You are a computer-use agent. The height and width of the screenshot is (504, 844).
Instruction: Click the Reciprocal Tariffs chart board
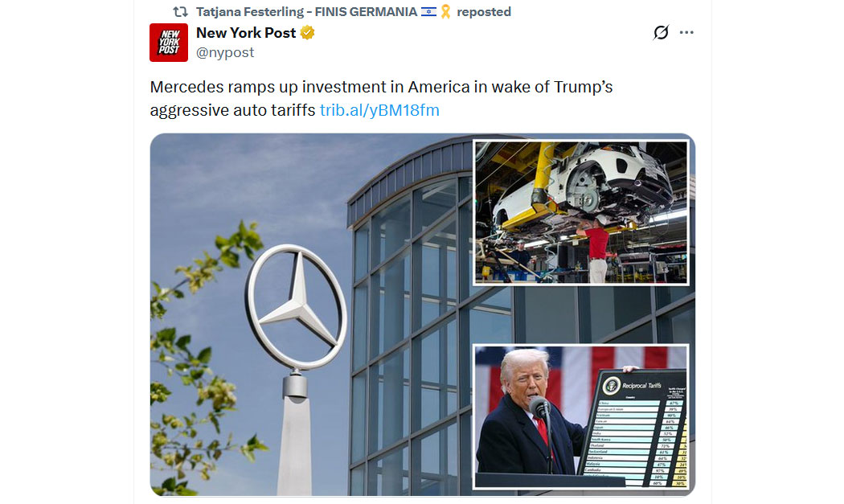click(635, 428)
